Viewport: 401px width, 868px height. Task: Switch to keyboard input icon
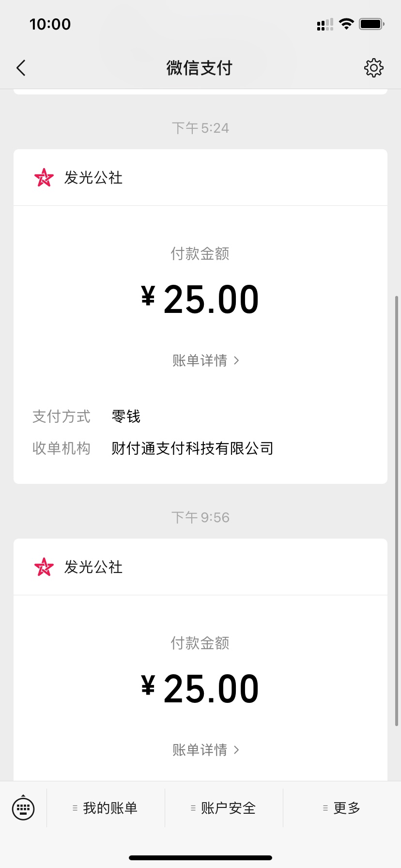point(23,807)
